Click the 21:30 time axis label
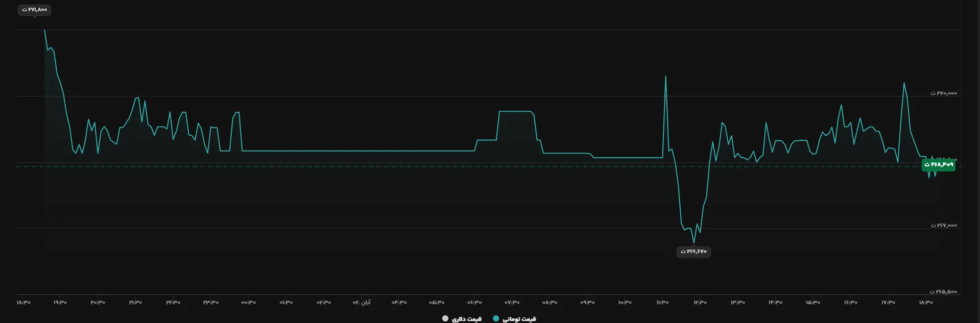980x323 pixels. (135, 303)
